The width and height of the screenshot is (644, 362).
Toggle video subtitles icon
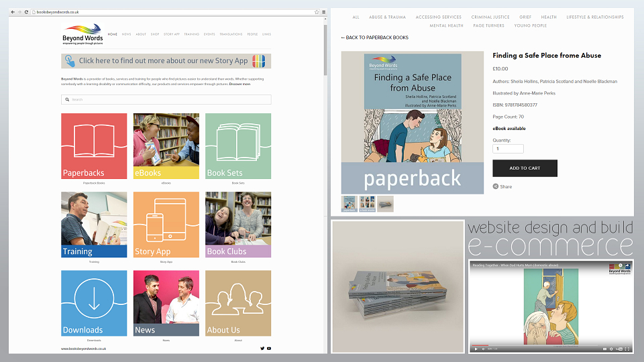604,349
